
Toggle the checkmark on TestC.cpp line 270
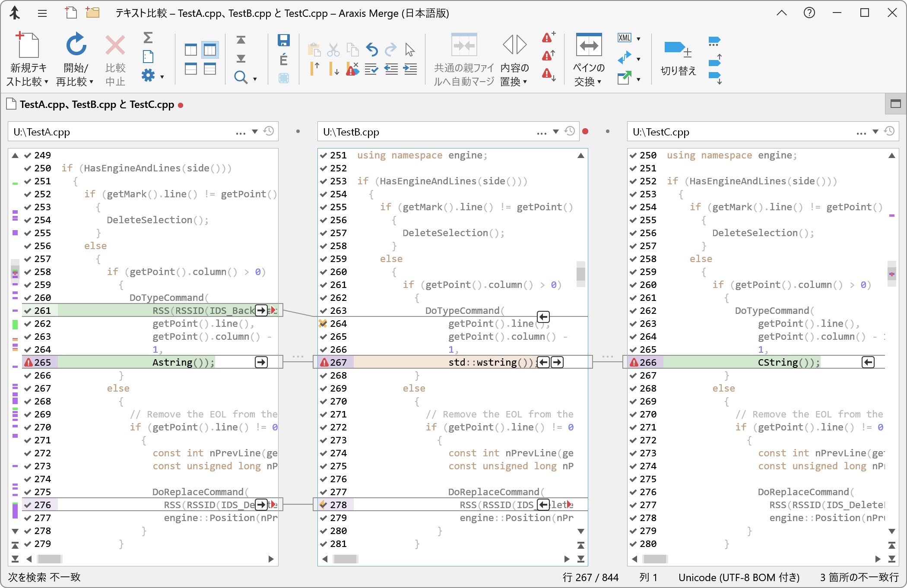(633, 414)
